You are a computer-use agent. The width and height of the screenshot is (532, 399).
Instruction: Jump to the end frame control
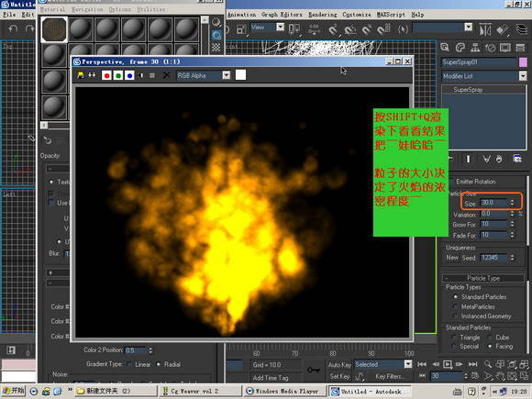pos(472,364)
